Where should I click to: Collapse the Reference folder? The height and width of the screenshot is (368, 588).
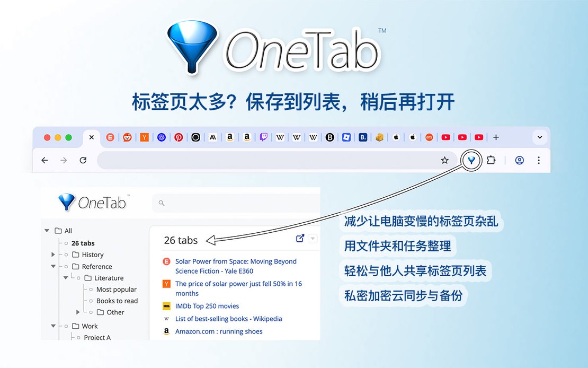pos(54,266)
